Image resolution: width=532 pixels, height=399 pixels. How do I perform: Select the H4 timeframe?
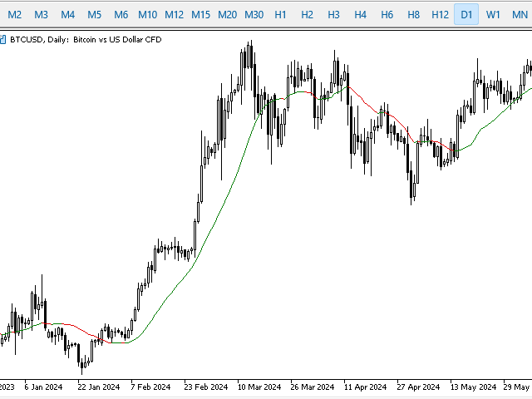[x=360, y=15]
